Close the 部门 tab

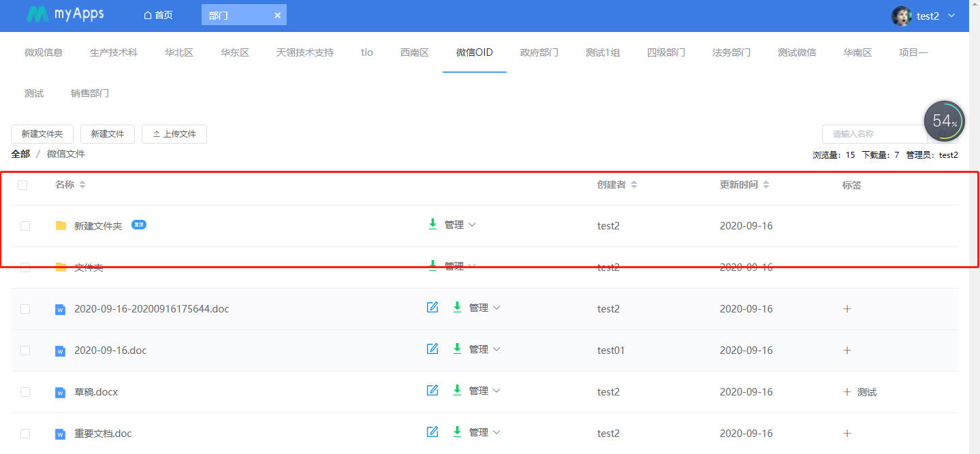pos(277,15)
